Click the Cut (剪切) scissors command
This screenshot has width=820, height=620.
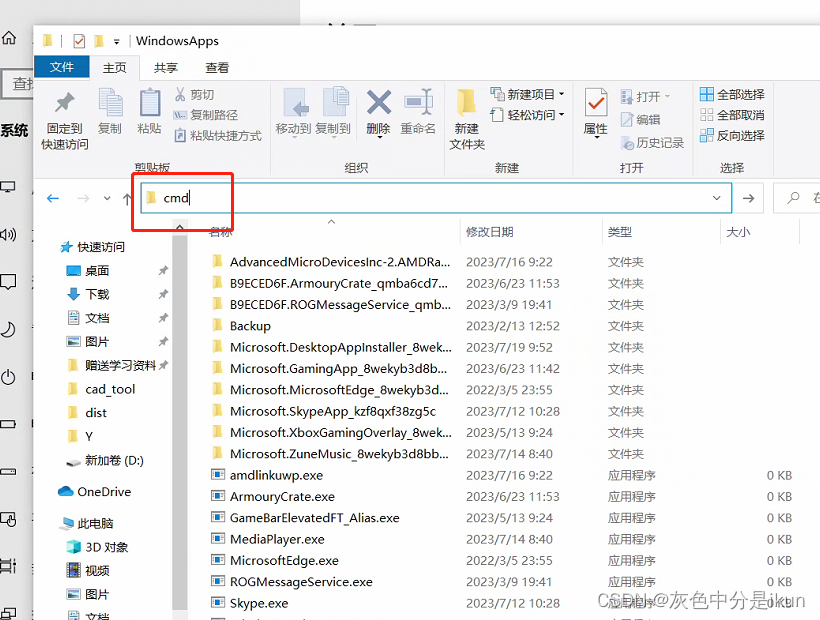[x=195, y=95]
